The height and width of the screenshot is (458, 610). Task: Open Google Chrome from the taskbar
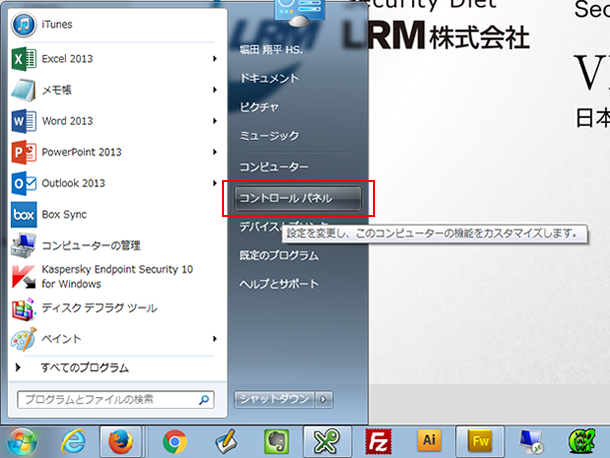(175, 441)
